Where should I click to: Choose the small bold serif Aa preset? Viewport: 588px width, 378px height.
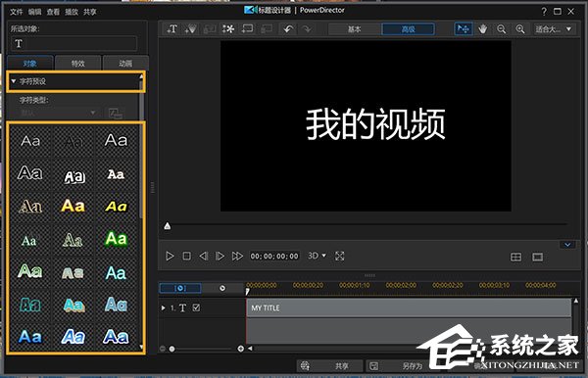pyautogui.click(x=116, y=174)
